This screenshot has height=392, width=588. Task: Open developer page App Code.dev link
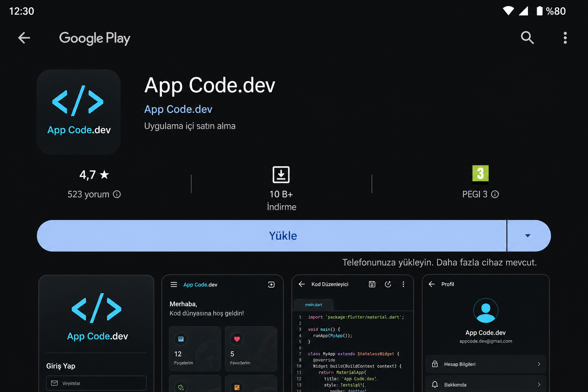click(178, 109)
